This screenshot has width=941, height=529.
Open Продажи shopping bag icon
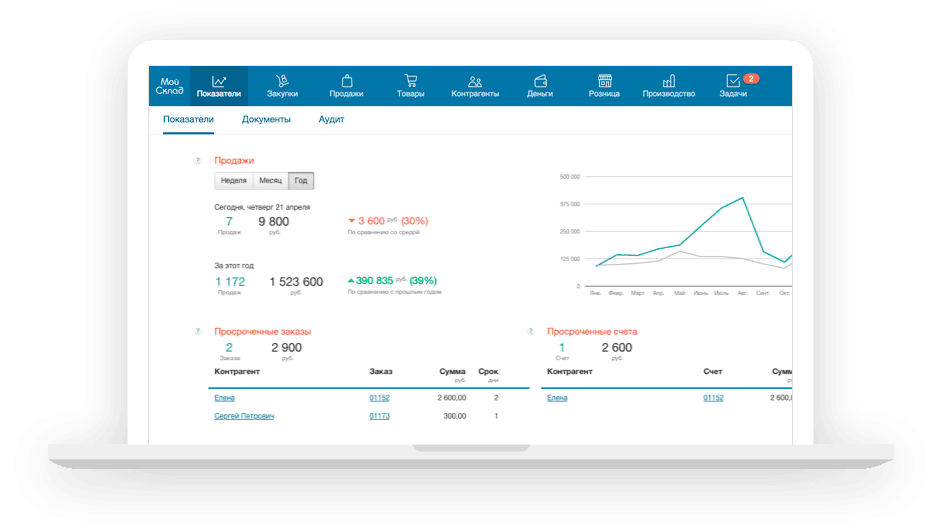[346, 80]
